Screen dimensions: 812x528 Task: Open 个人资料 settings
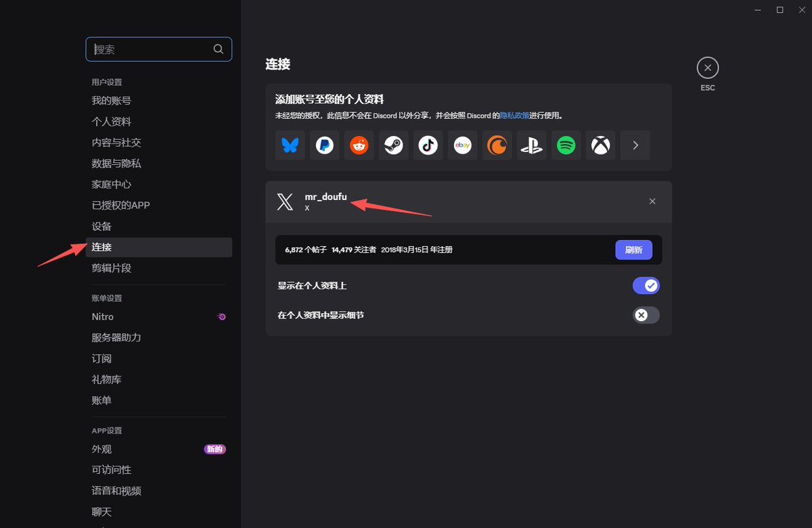[x=159, y=122]
